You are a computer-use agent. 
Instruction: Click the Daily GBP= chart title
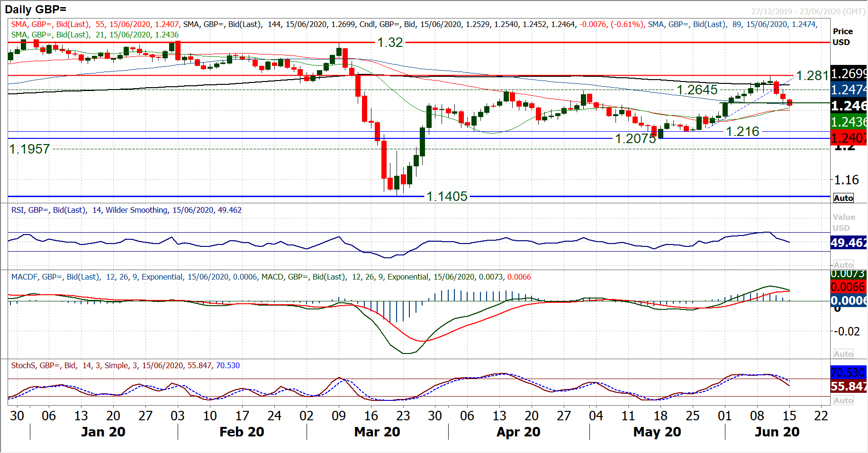point(36,9)
